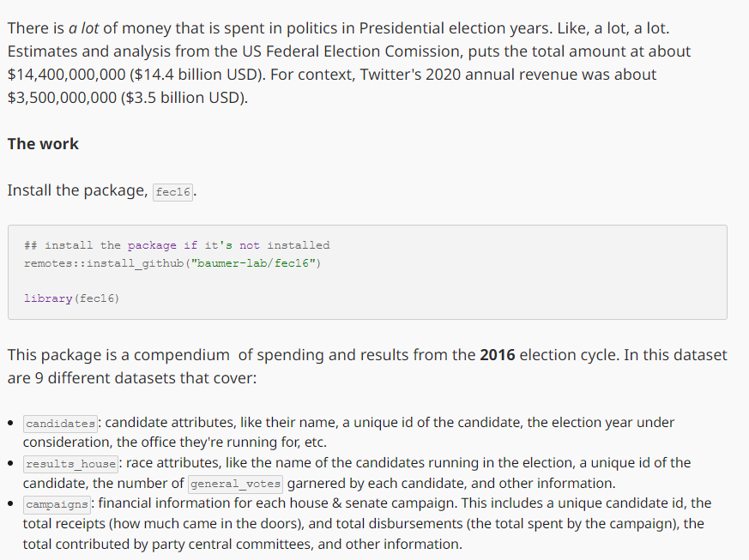Click the results_house code tag
Image resolution: width=749 pixels, height=560 pixels.
pyautogui.click(x=71, y=463)
